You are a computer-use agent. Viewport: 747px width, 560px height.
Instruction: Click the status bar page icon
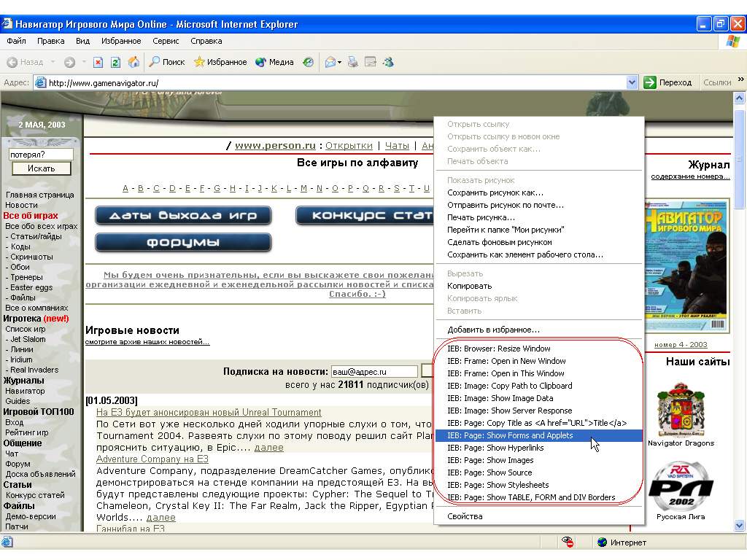[x=7, y=542]
